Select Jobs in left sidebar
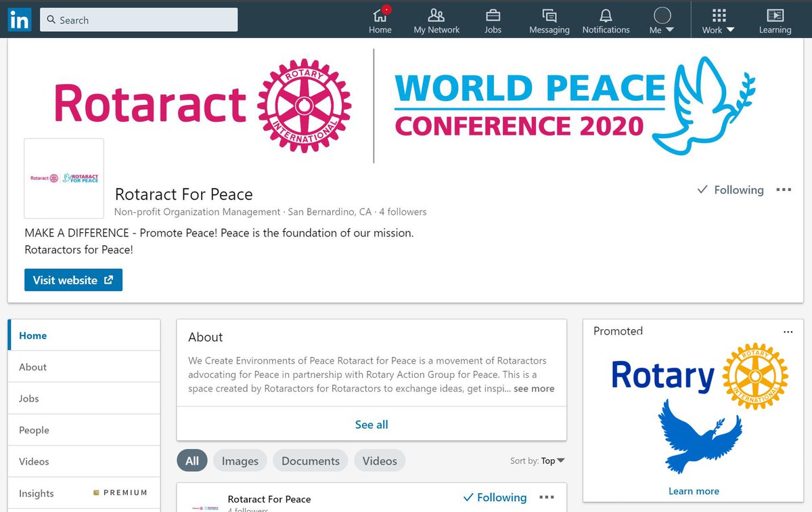Screen dimensions: 812x512 click(84, 398)
